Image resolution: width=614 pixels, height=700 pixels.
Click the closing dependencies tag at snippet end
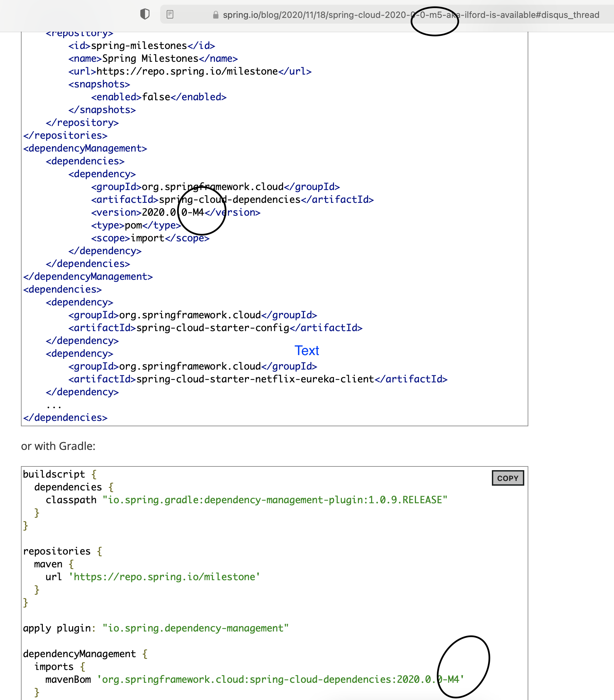click(65, 418)
